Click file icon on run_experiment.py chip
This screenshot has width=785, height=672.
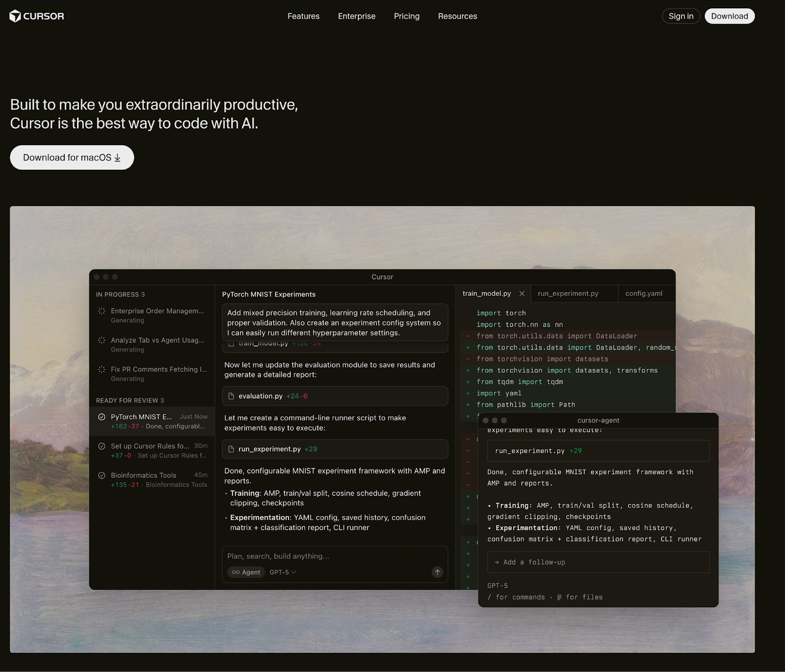[x=231, y=449]
